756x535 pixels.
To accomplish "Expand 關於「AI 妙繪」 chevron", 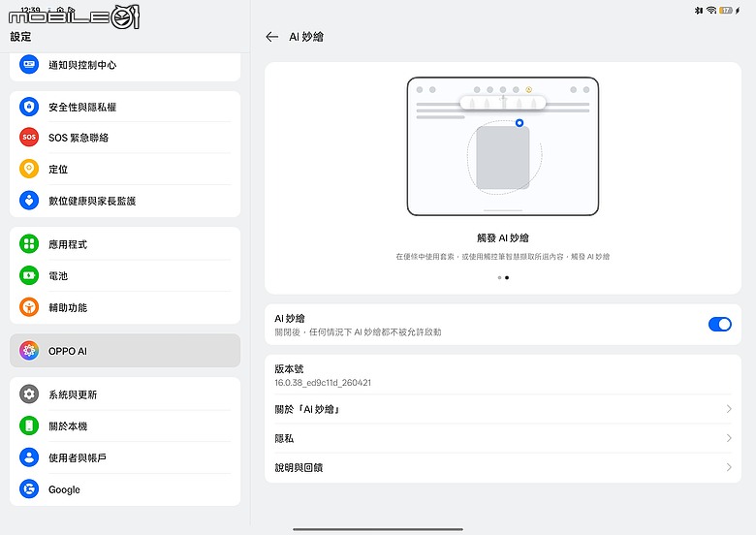I will 729,409.
